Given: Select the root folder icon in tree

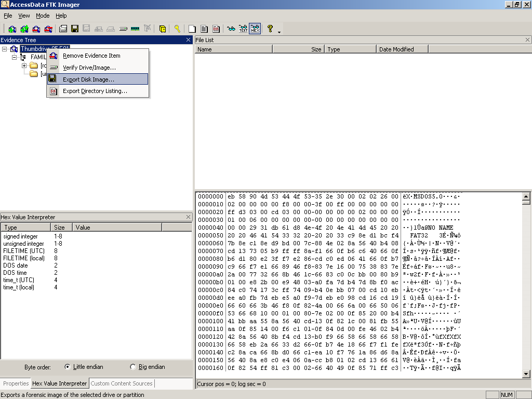Looking at the screenshot, I should click(x=34, y=65).
